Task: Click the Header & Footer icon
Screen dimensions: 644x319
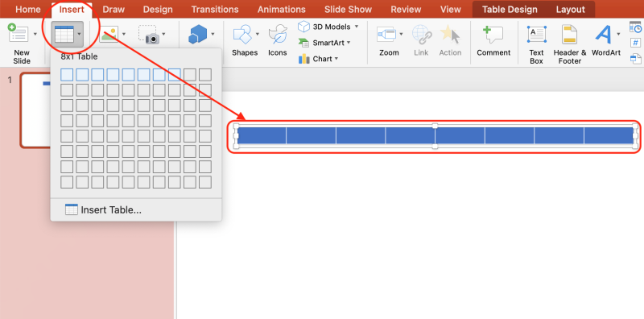Action: tap(570, 34)
